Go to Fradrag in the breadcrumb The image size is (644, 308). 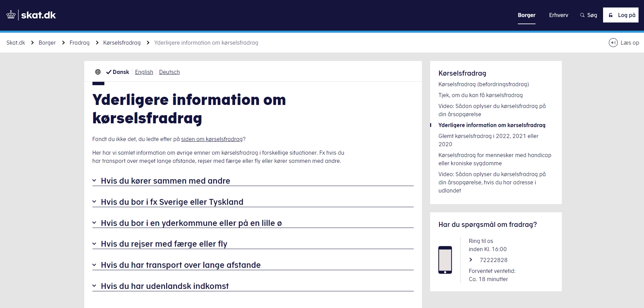pos(79,43)
